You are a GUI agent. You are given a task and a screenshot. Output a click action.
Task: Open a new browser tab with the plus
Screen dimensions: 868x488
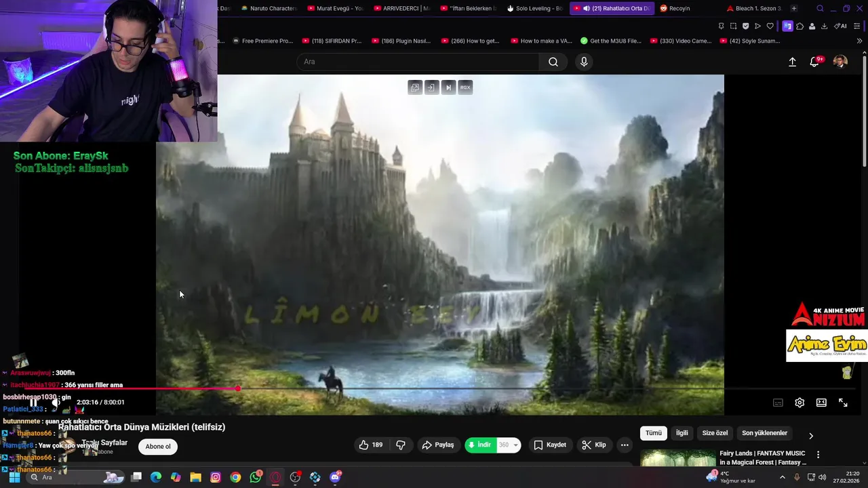pos(794,8)
